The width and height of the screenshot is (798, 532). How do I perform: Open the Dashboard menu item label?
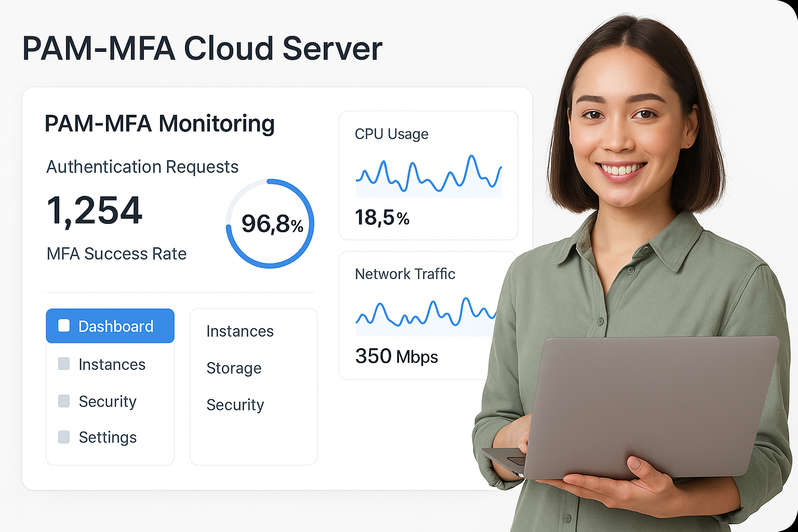coord(116,326)
